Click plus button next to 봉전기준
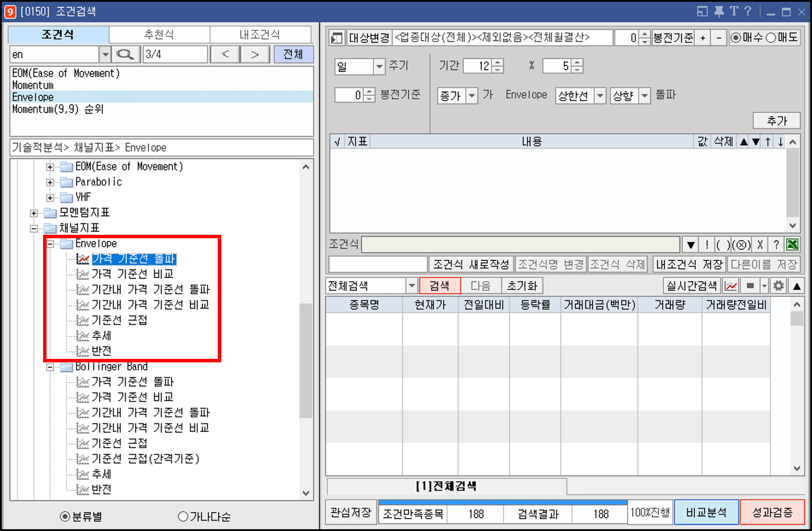812x531 pixels. coord(702,38)
